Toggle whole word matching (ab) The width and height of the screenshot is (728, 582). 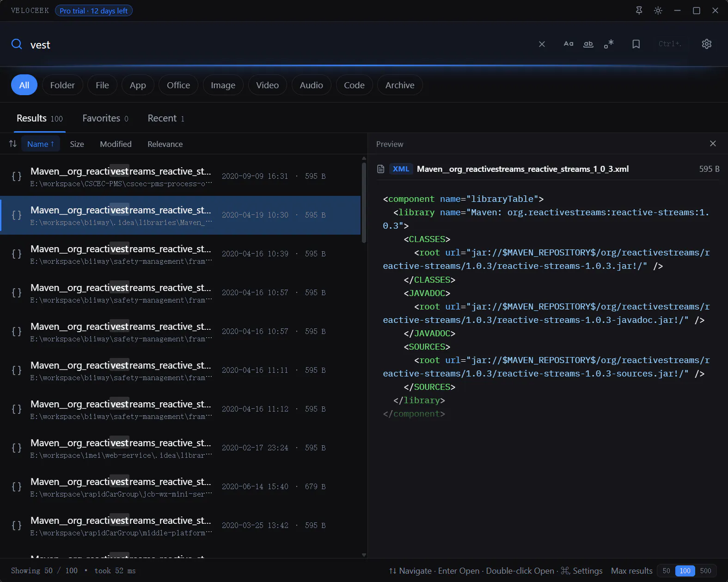tap(588, 44)
